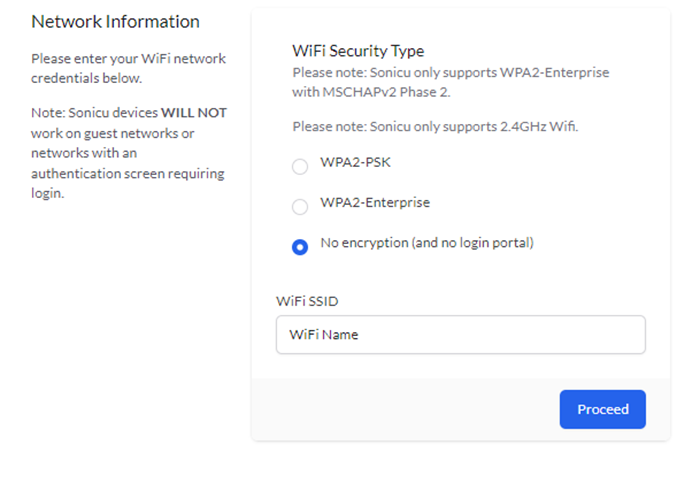Click the WiFi SSID field label

pyautogui.click(x=308, y=300)
